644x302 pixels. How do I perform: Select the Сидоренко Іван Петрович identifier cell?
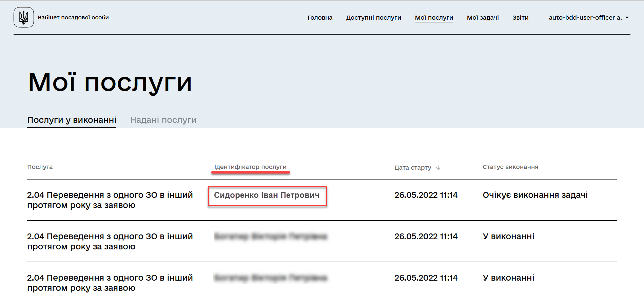[267, 195]
